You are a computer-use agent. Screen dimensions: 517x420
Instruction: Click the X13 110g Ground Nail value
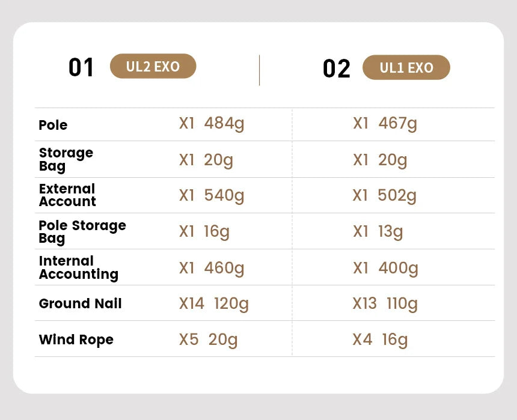[x=385, y=304]
